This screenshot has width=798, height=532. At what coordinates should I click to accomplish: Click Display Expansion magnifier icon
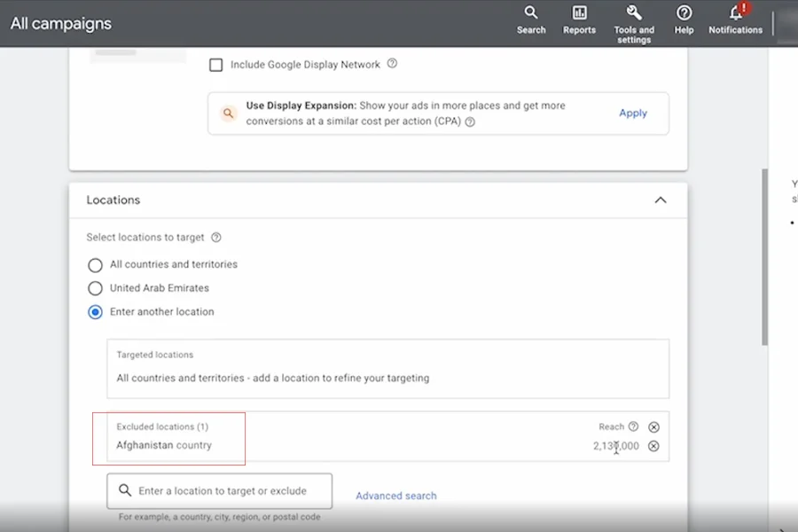[229, 113]
